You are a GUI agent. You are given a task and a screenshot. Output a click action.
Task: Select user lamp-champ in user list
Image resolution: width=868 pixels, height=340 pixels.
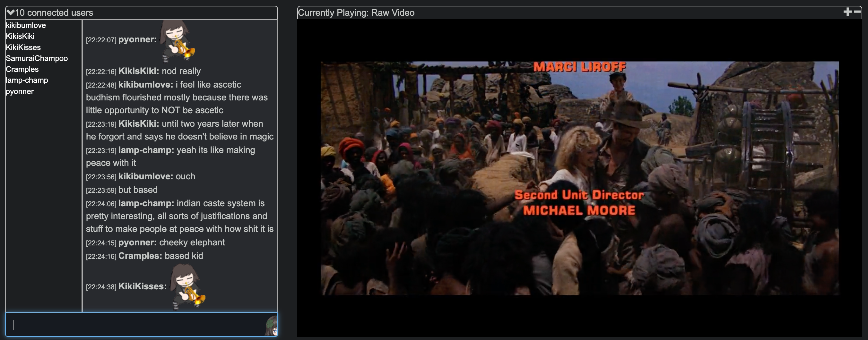tap(27, 80)
